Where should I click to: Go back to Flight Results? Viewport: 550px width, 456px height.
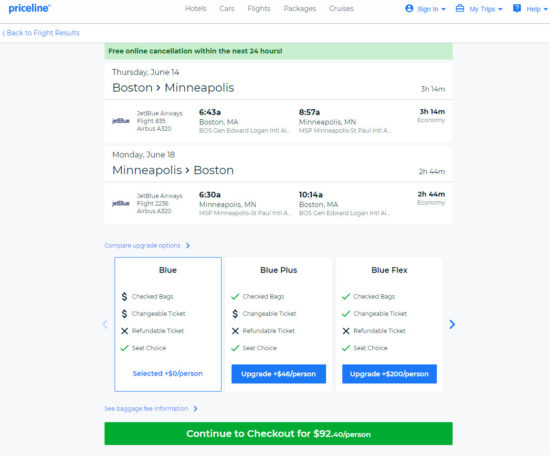pos(41,33)
